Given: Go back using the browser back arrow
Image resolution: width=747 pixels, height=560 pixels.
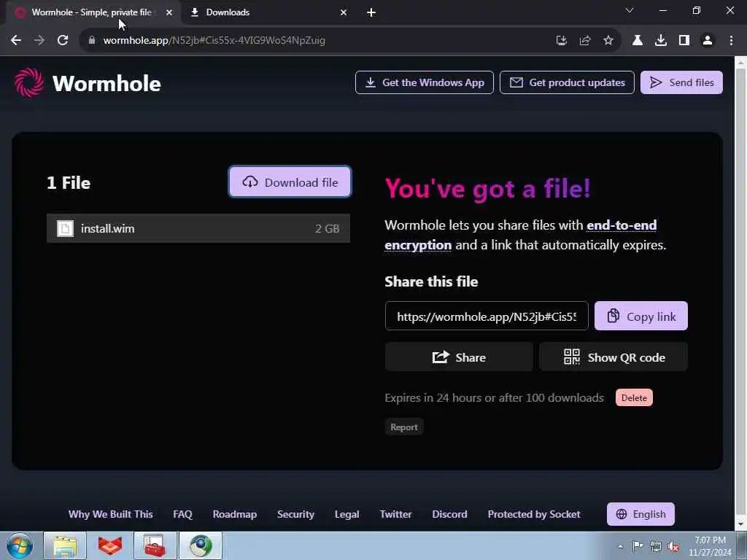Looking at the screenshot, I should tap(16, 41).
